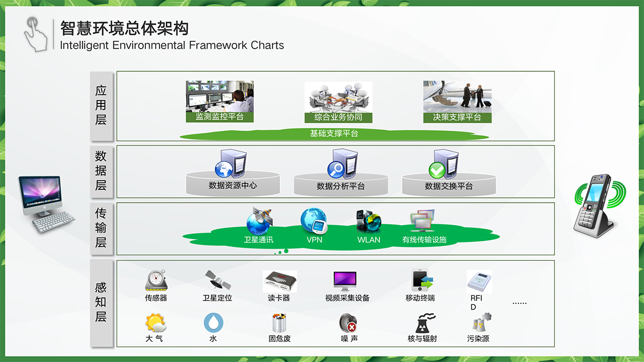This screenshot has height=362, width=644.
Task: Click the 大气 sun and cloud icon
Action: coord(155,323)
